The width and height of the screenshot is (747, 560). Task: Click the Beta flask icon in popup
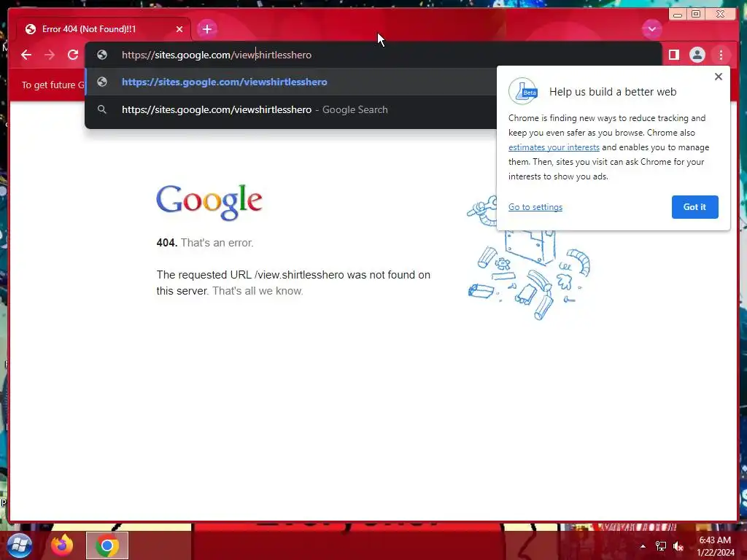tap(524, 91)
